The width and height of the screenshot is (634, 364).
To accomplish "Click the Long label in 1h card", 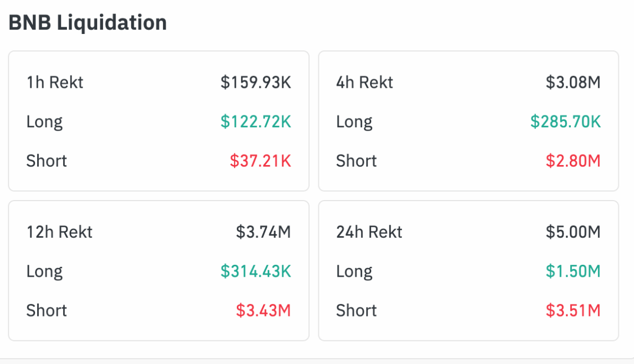I will (44, 122).
